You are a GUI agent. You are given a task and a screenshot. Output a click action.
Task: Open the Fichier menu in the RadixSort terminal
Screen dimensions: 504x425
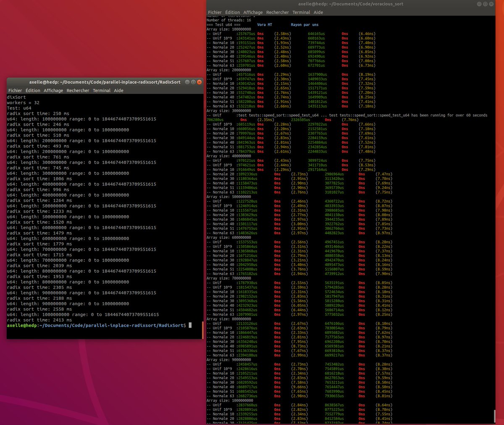coord(15,90)
